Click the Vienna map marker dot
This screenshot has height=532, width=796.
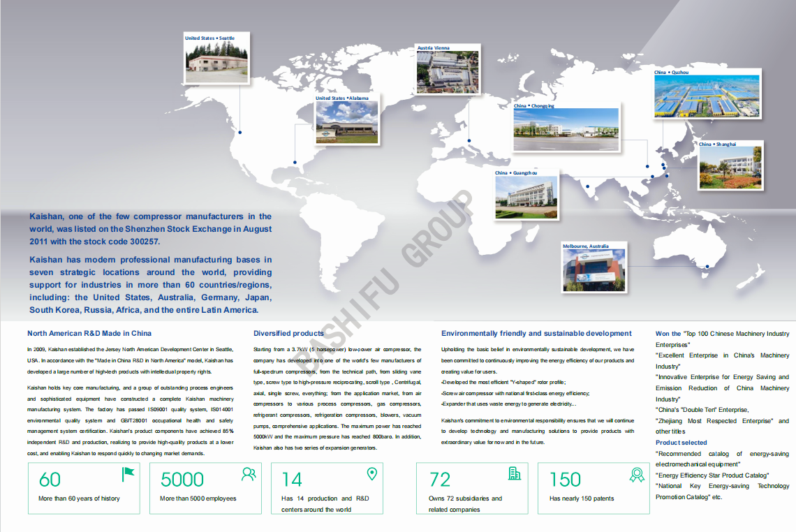pos(469,140)
